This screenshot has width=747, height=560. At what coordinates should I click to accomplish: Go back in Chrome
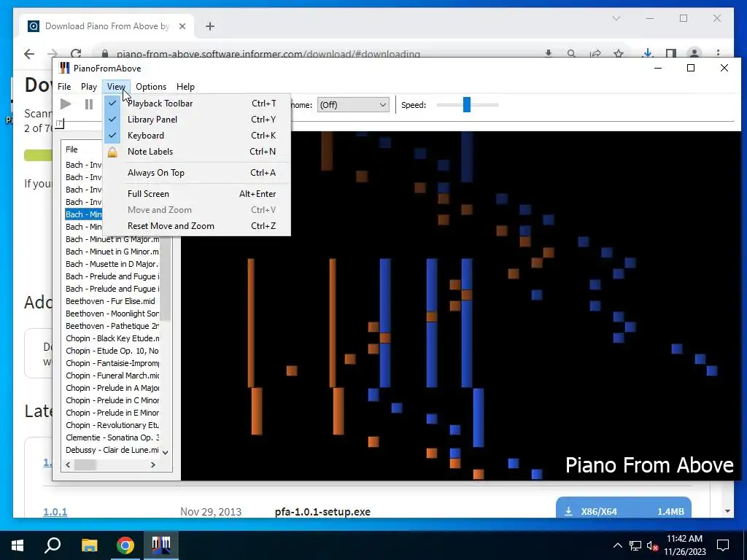point(29,53)
